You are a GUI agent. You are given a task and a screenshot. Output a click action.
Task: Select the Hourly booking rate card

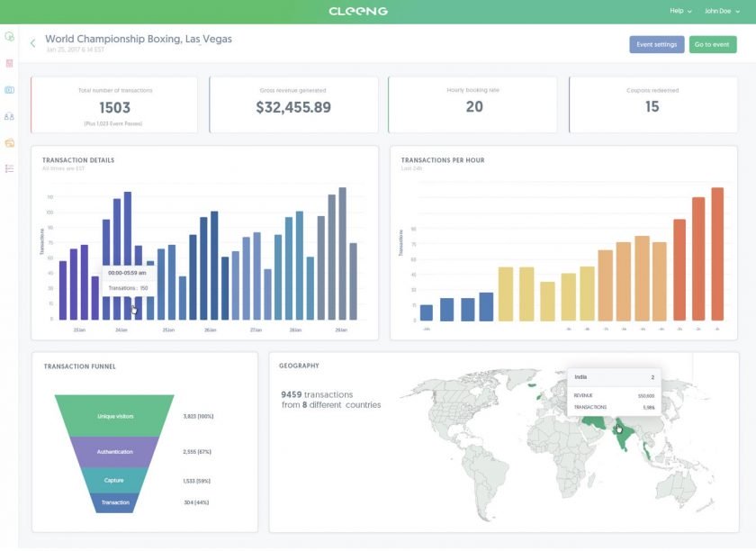click(x=472, y=104)
